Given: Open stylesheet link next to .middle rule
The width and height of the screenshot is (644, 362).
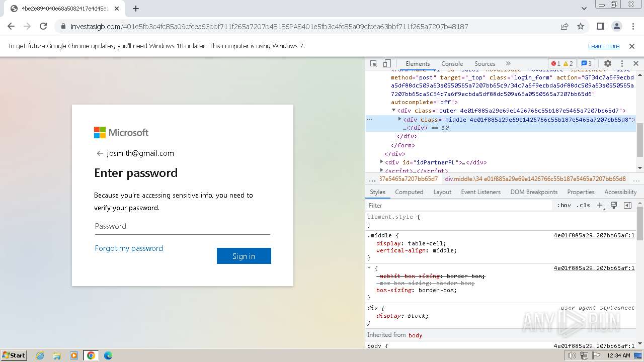Looking at the screenshot, I should click(594, 235).
